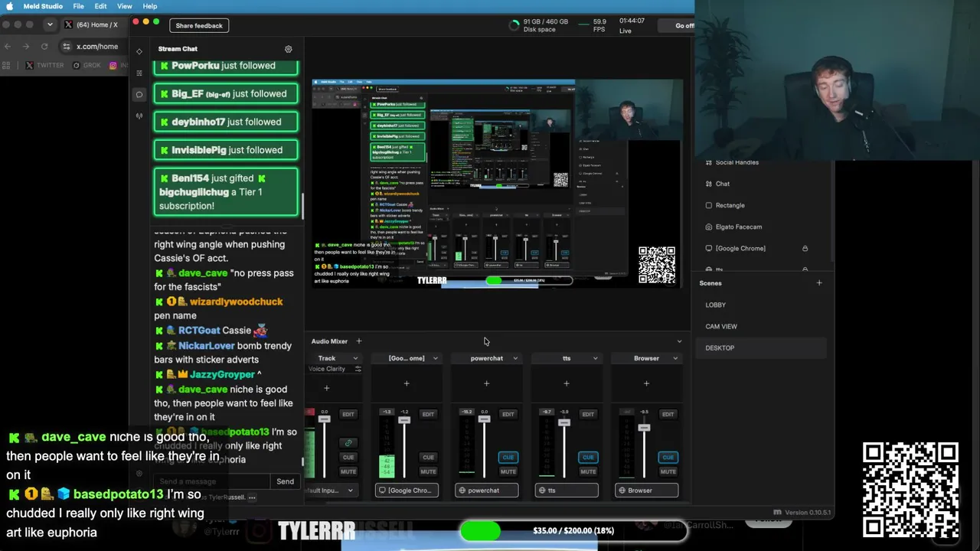Image resolution: width=980 pixels, height=551 pixels.
Task: Open the Chrome apps grid icon
Action: [x=8, y=66]
